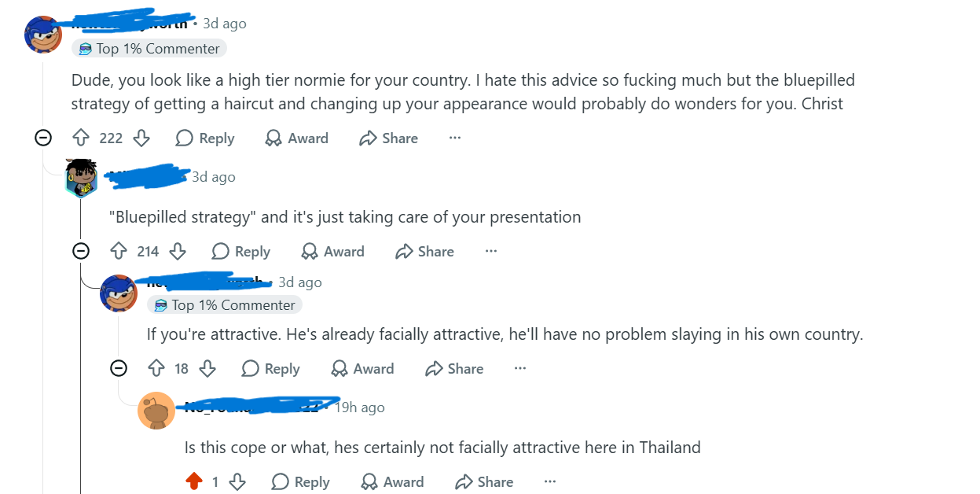Image resolution: width=980 pixels, height=494 pixels.
Task: Collapse the top-level comment thread
Action: (43, 138)
